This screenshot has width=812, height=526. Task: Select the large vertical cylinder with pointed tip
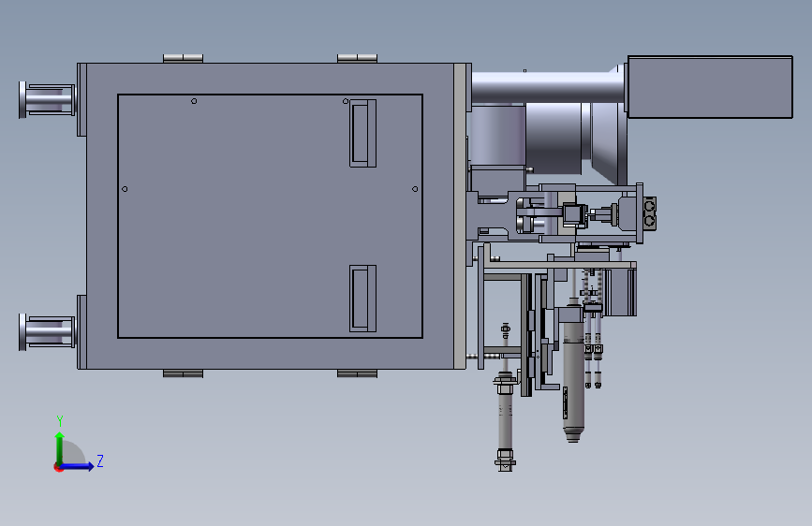[573, 373]
